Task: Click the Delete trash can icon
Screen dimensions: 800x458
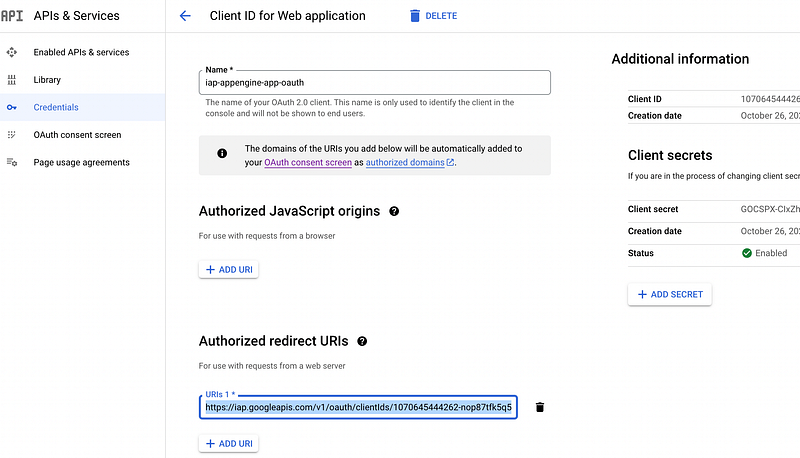Action: 415,16
